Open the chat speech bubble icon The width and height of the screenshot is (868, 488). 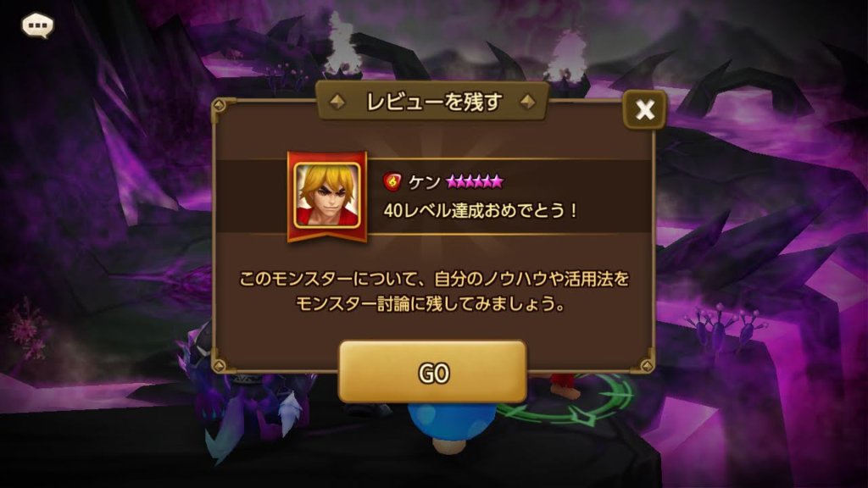37,25
